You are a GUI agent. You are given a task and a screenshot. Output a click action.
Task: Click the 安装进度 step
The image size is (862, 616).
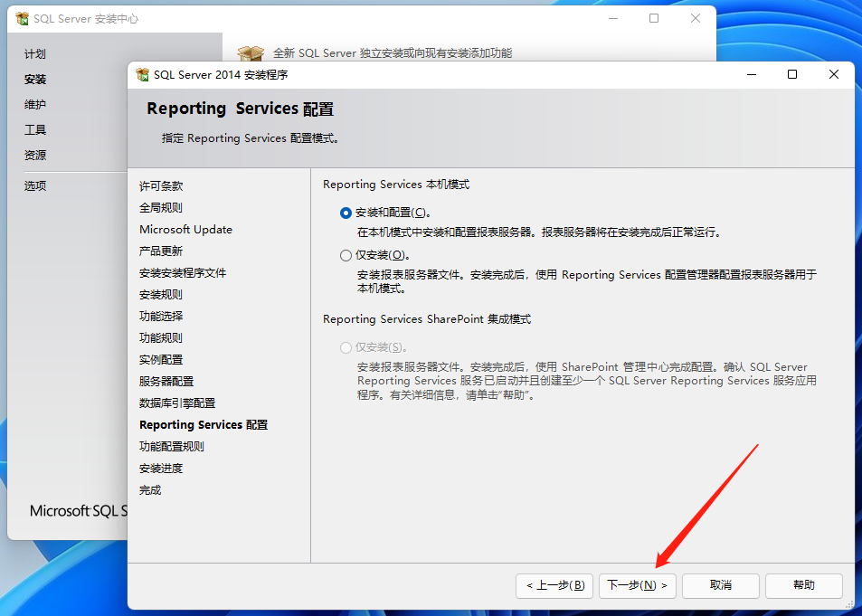pyautogui.click(x=161, y=469)
